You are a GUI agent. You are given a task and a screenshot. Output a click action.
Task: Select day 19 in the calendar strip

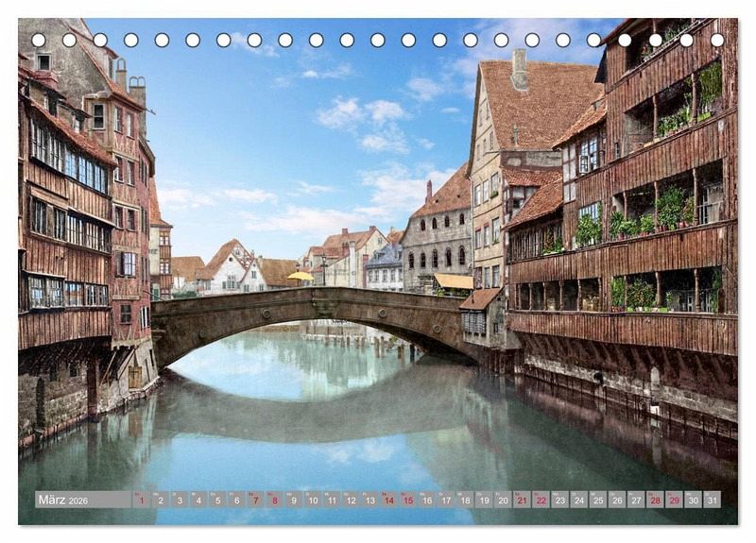coord(484,500)
